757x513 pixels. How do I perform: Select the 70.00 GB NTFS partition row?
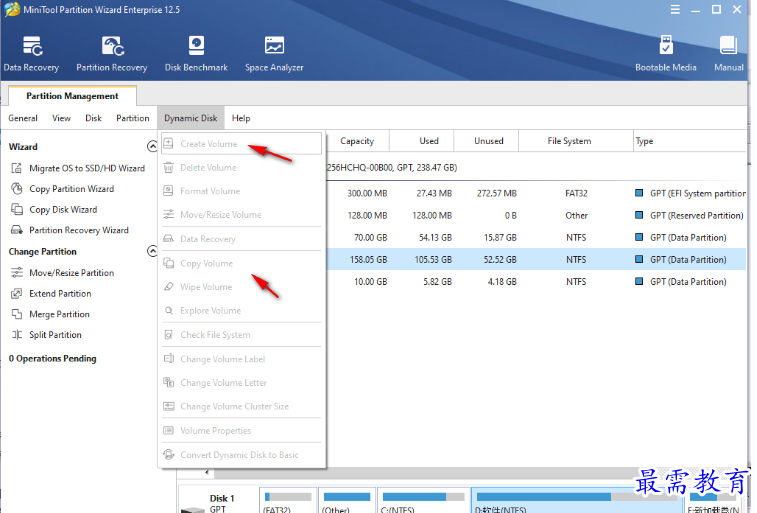tap(536, 237)
